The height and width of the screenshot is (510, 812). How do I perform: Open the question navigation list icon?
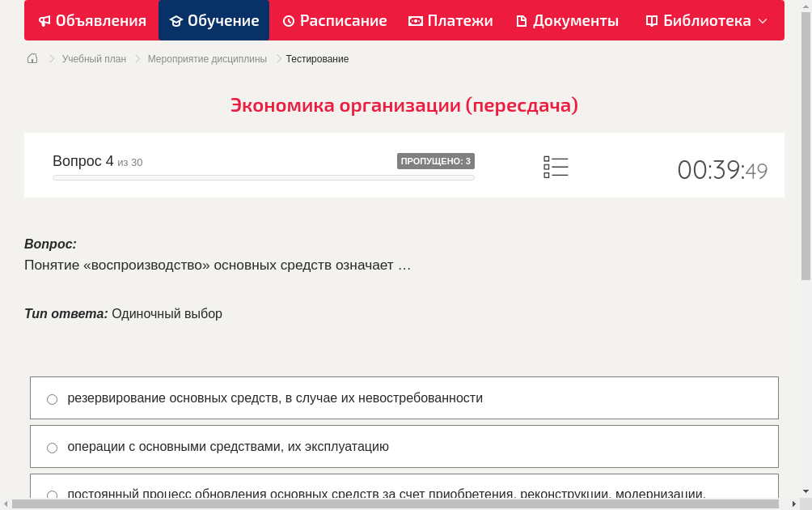pyautogui.click(x=556, y=166)
